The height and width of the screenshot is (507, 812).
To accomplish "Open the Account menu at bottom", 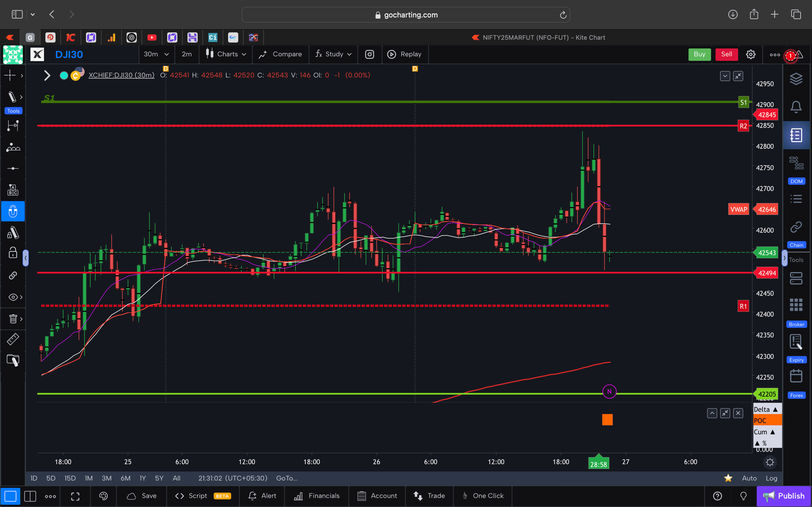I will tap(378, 496).
